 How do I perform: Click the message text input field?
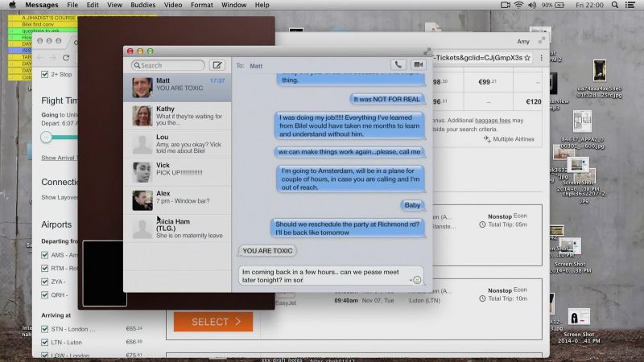331,275
